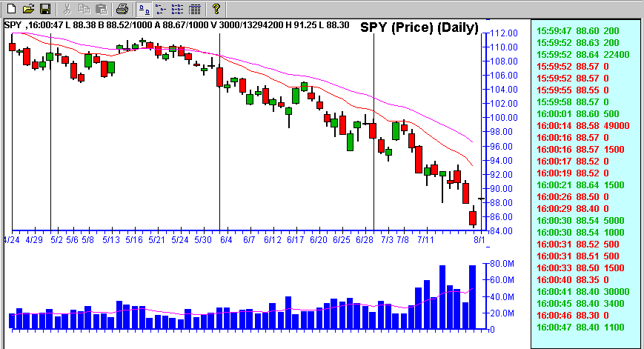The height and width of the screenshot is (349, 644).
Task: Click the 5/13 date axis label
Action: click(111, 240)
